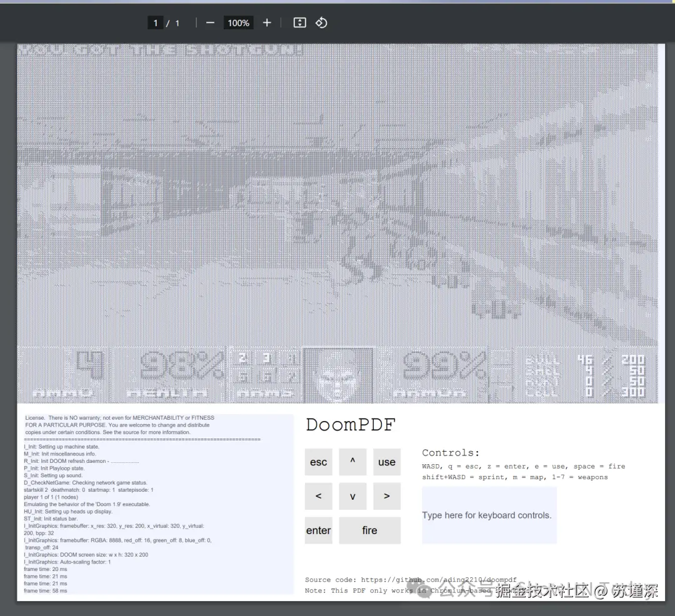Screen dimensions: 675x616
Task: Click 'I_InitGraphics: Auto-scaling factor: 1' line
Action: tap(67, 562)
